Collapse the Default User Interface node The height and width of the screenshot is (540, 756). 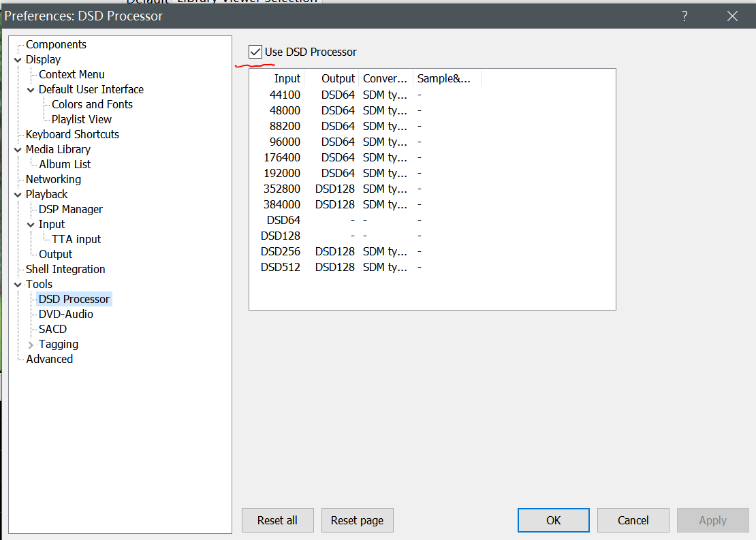[x=31, y=90]
